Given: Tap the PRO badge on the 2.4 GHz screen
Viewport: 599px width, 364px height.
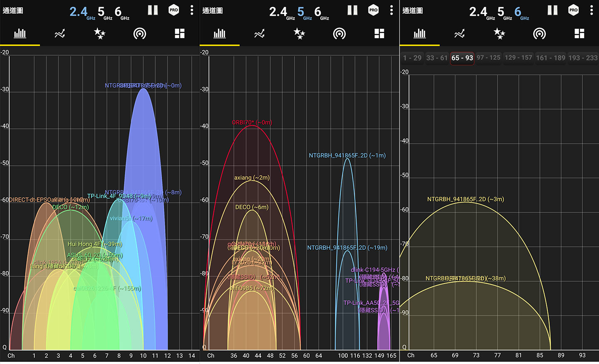Looking at the screenshot, I should pos(174,10).
